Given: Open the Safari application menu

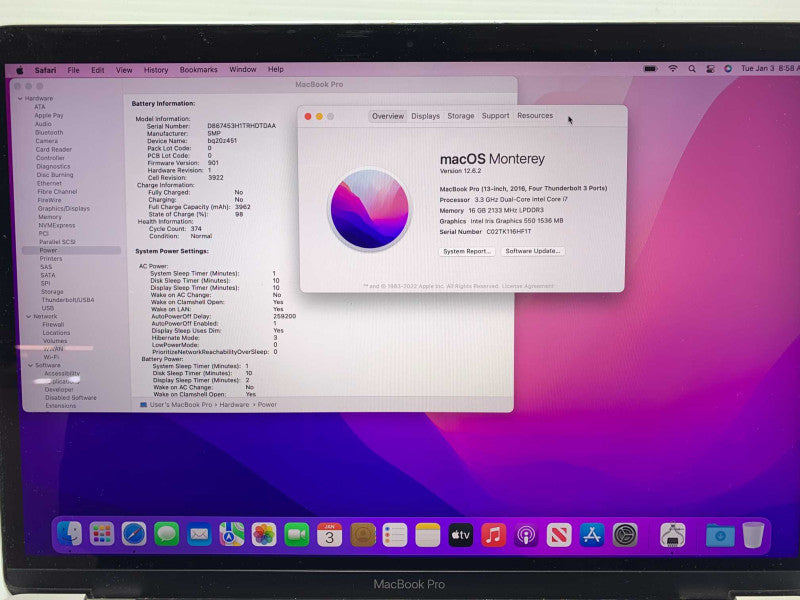Looking at the screenshot, I should pos(45,70).
